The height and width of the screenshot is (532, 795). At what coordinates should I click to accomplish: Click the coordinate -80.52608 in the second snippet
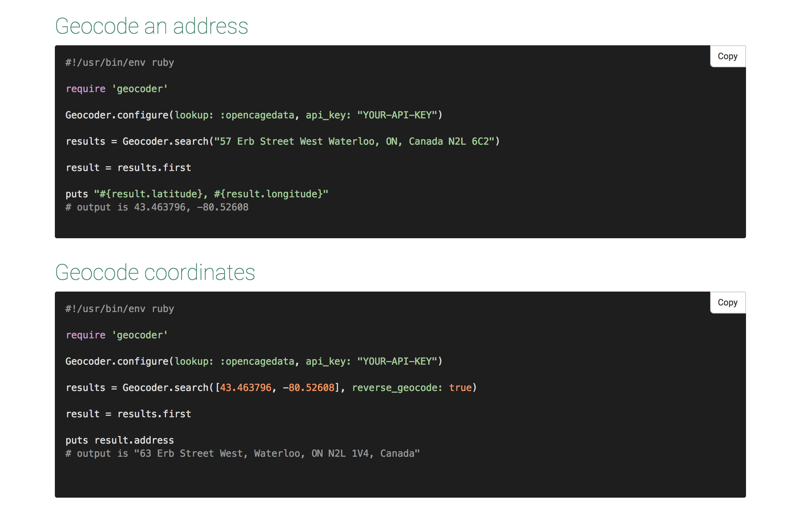310,387
